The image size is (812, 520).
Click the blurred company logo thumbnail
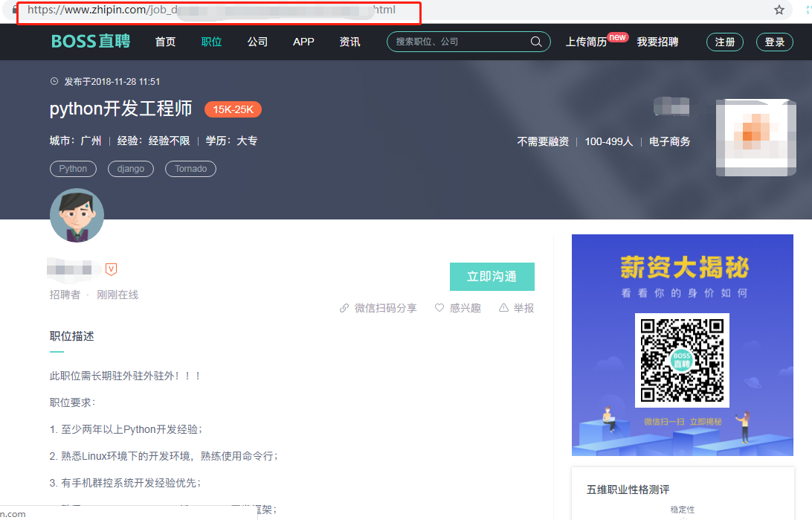point(755,138)
